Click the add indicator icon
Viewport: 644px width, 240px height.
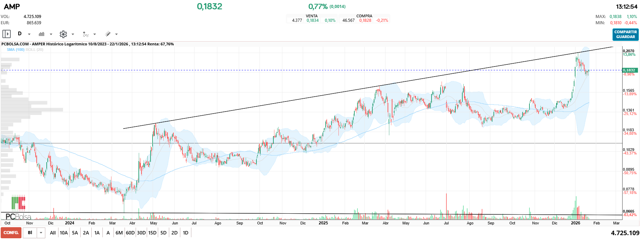coord(85,34)
